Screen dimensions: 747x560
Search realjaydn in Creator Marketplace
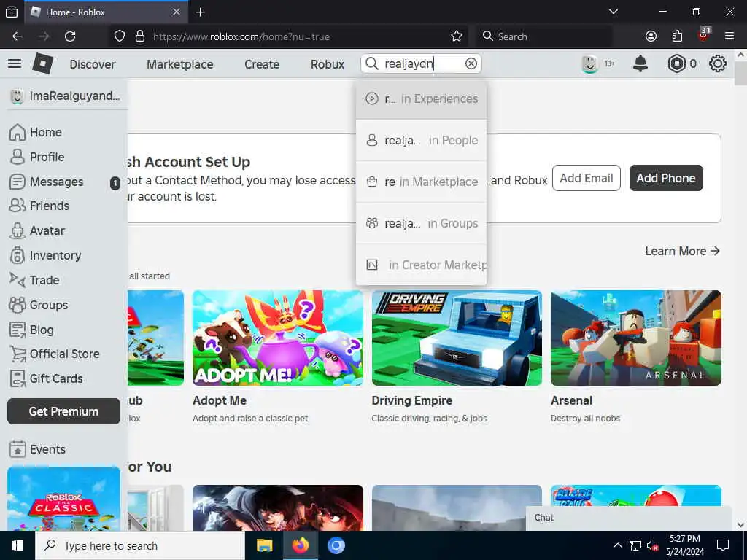(421, 264)
